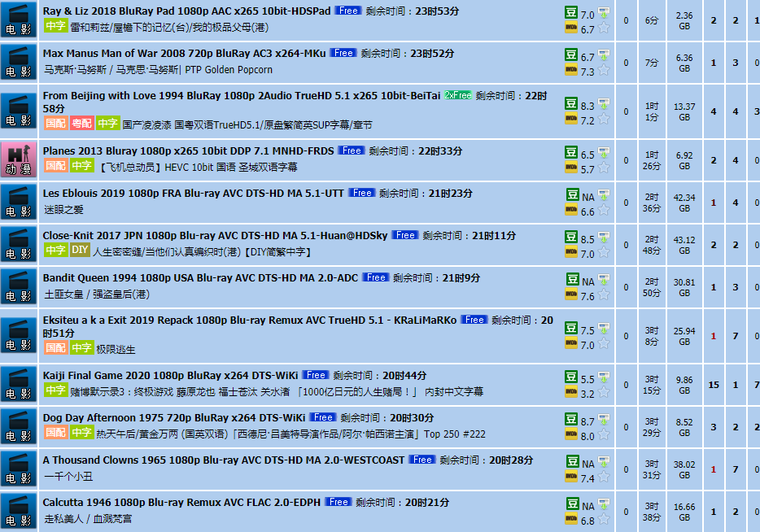The width and height of the screenshot is (760, 532).
Task: Open the movie category icon for Kaiji Final Game
Action: coord(19,384)
